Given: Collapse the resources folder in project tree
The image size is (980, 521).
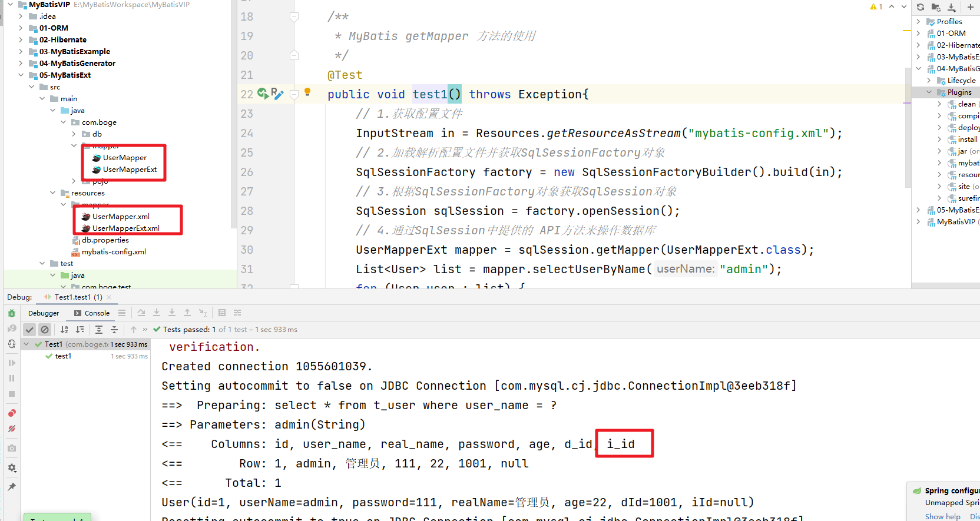Looking at the screenshot, I should tap(52, 193).
